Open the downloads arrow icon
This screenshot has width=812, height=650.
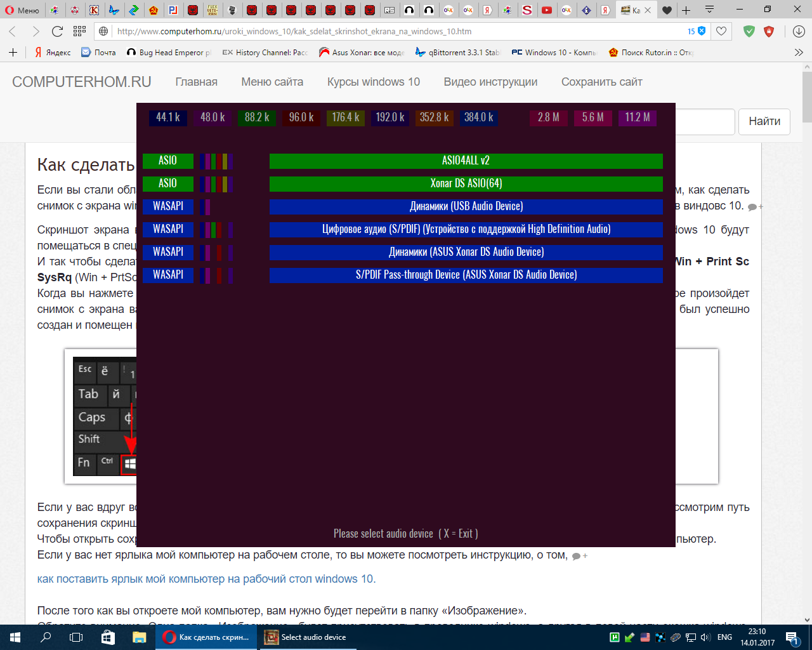click(799, 31)
